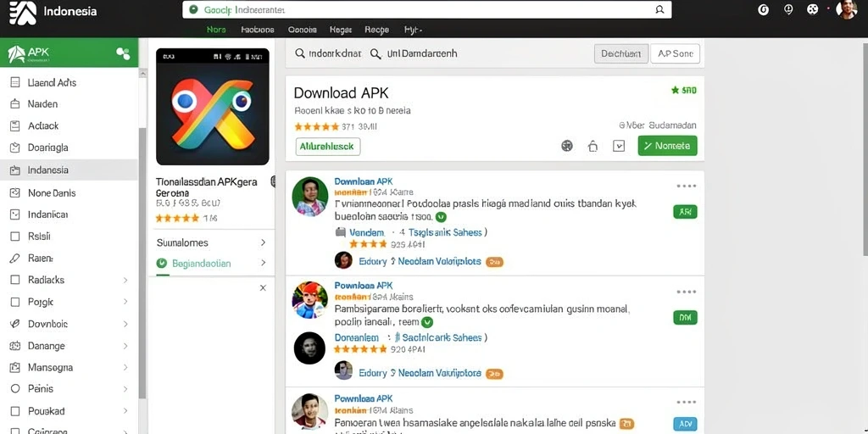Click the Indonkdnar search icon
The width and height of the screenshot is (868, 434).
click(x=300, y=53)
